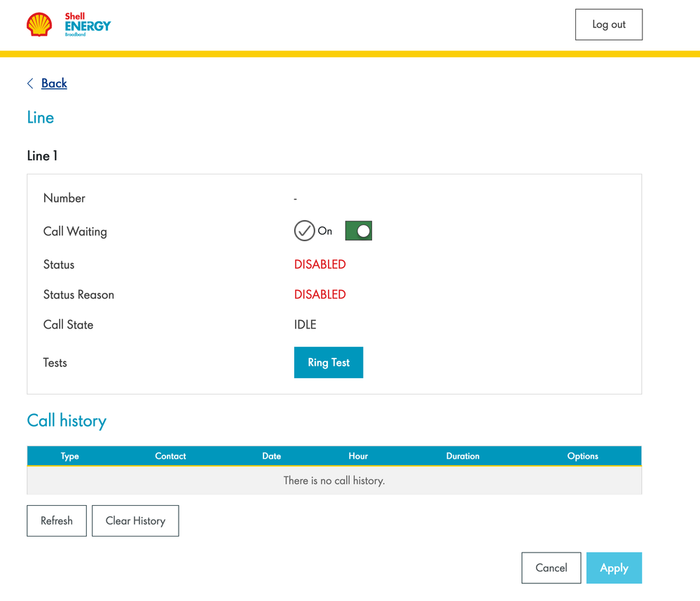The image size is (700, 601).
Task: Toggle the Call Waiting green switch
Action: 358,230
